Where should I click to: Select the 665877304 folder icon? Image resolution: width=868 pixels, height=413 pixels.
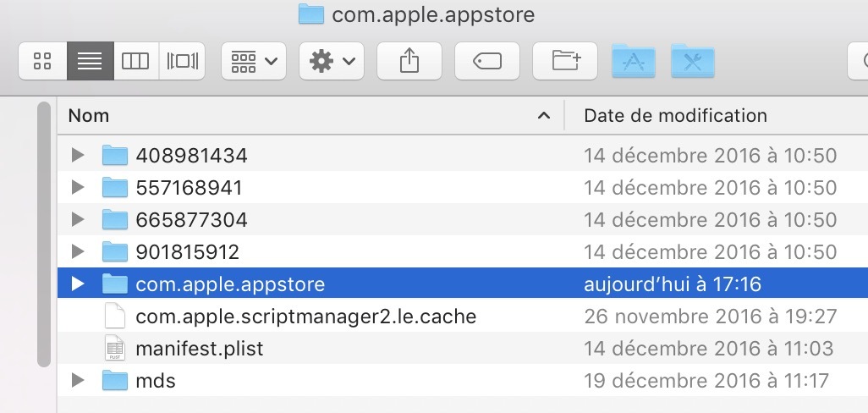tap(115, 220)
